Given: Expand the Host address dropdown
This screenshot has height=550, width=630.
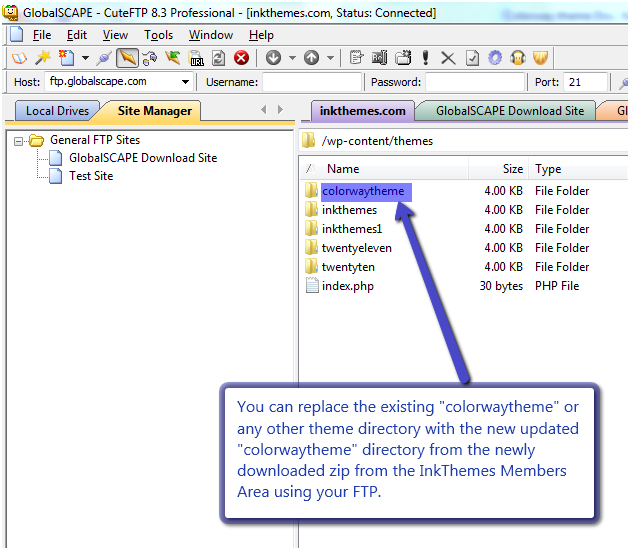Looking at the screenshot, I should pos(185,82).
